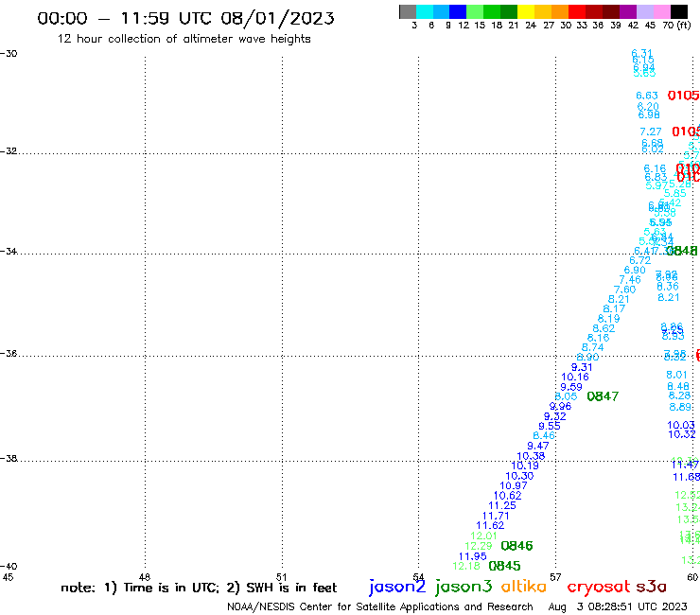Click the 7.46 wave height value

(x=630, y=280)
